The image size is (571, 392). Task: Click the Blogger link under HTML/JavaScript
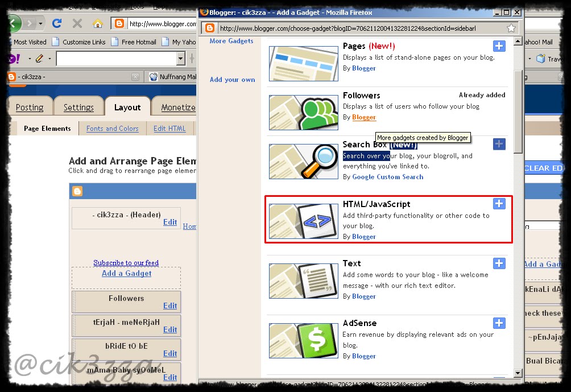tap(364, 237)
